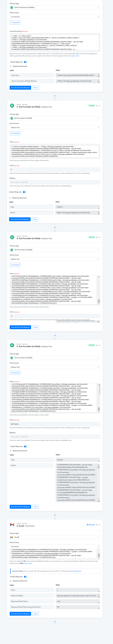This screenshot has width=113, height=644.
Task: Open three-dot menu for step 5
Action: (x=97, y=345)
